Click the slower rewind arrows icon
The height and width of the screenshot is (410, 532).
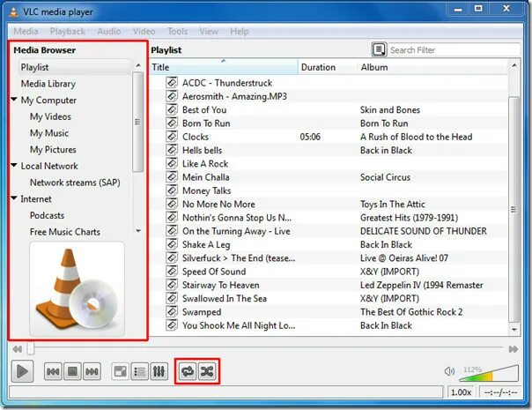pos(18,349)
